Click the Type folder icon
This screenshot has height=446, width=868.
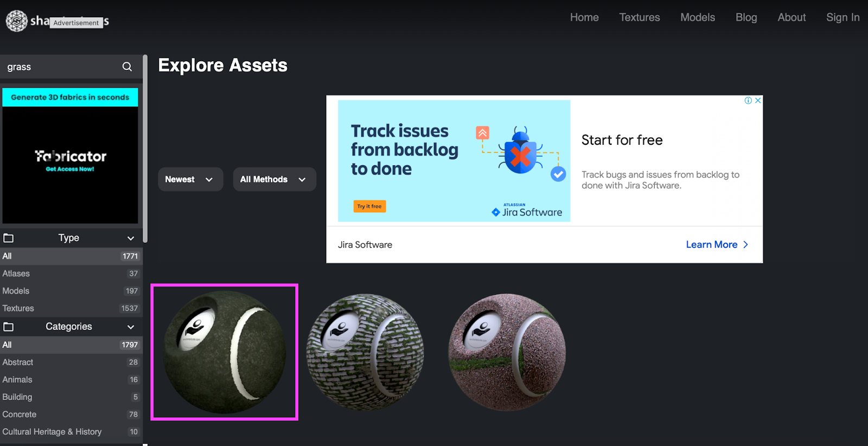(9, 238)
